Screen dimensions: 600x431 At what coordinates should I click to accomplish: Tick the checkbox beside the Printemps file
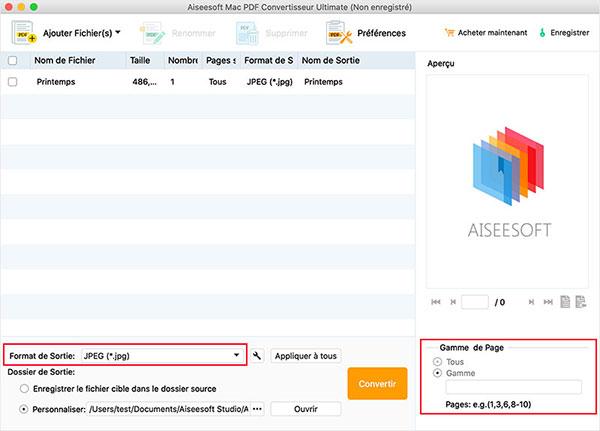12,82
